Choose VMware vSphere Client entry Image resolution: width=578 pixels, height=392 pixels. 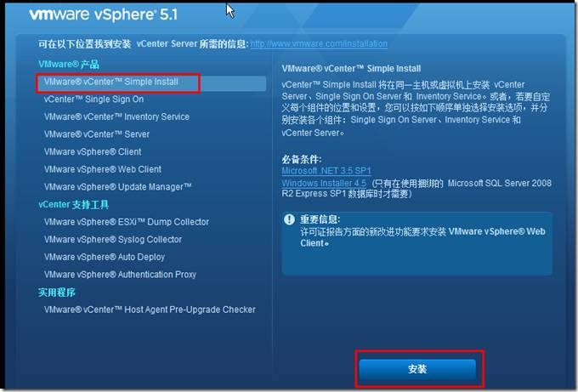point(93,152)
